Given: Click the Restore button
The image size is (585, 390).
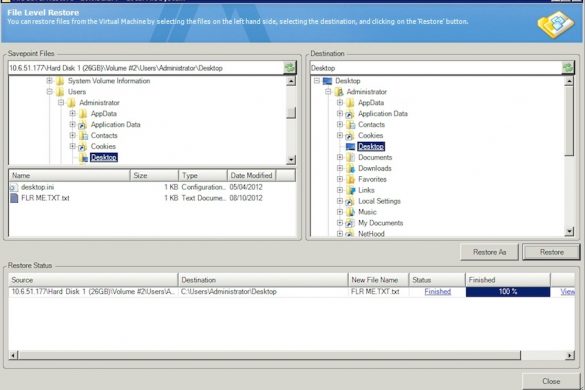Looking at the screenshot, I should pyautogui.click(x=551, y=252).
